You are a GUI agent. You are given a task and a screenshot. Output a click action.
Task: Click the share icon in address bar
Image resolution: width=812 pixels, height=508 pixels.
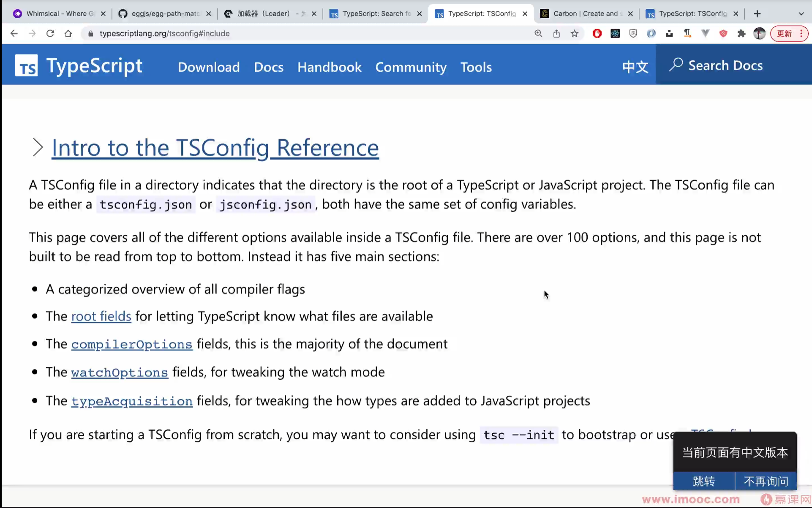point(556,33)
